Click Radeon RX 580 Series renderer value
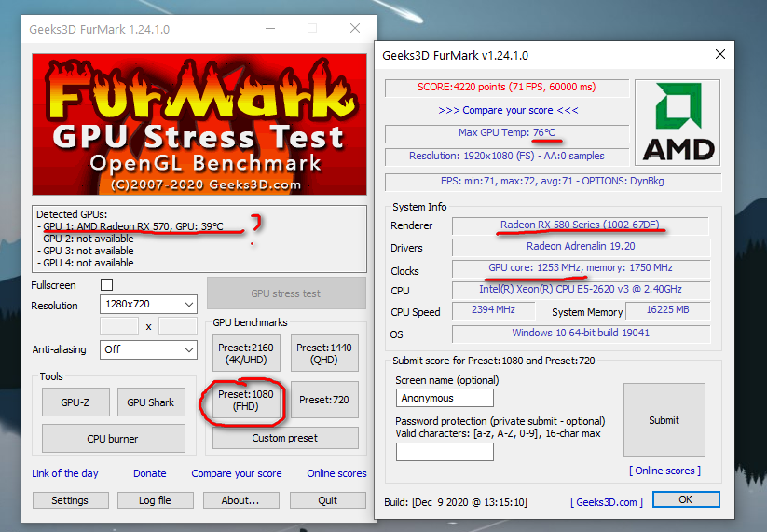The height and width of the screenshot is (532, 767). pos(580,225)
